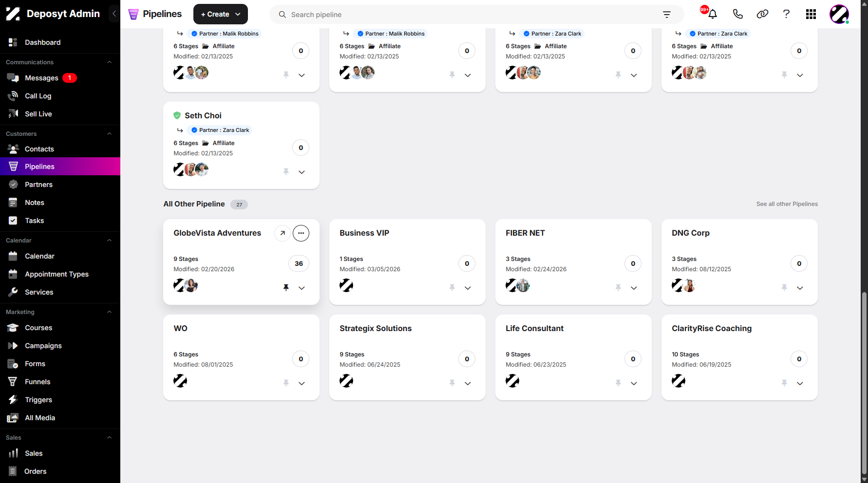Expand the DNG Corp card details

click(x=800, y=288)
